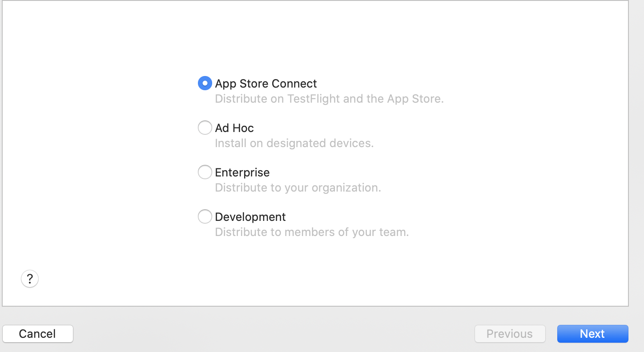Open help with the question mark button
644x352 pixels.
tap(30, 279)
